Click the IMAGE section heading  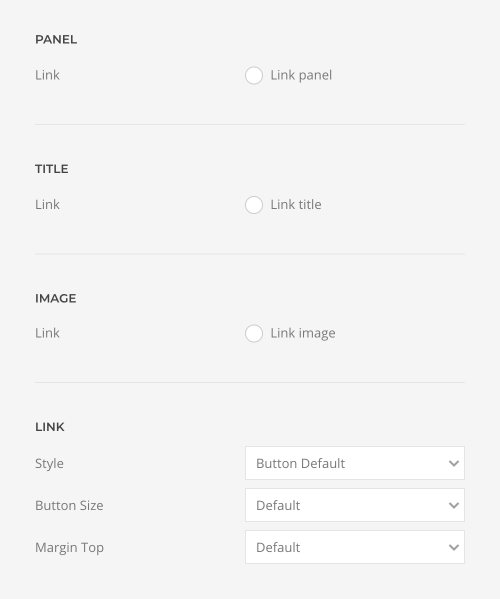56,298
